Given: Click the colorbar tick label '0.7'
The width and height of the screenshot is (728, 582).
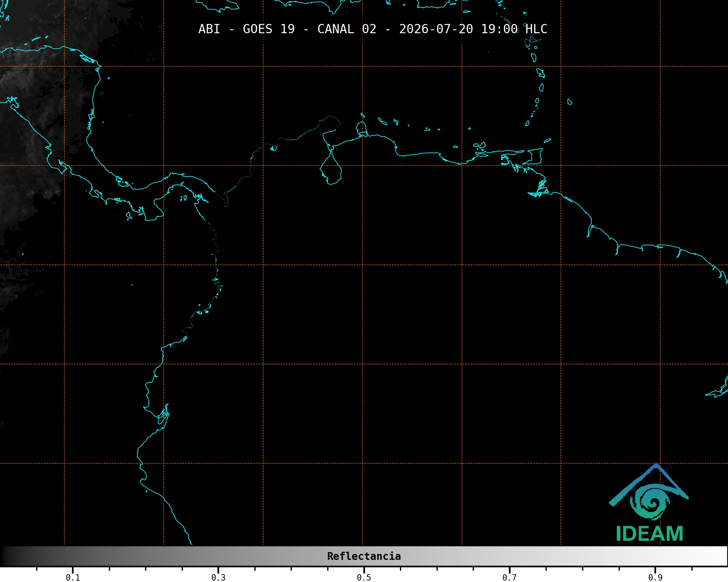Looking at the screenshot, I should (509, 578).
